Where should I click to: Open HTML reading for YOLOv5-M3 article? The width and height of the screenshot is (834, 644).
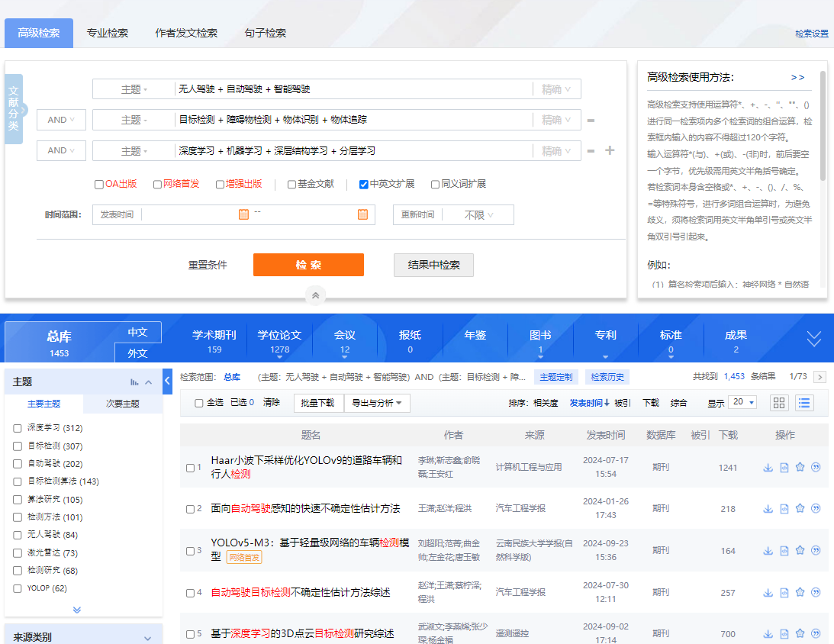784,551
